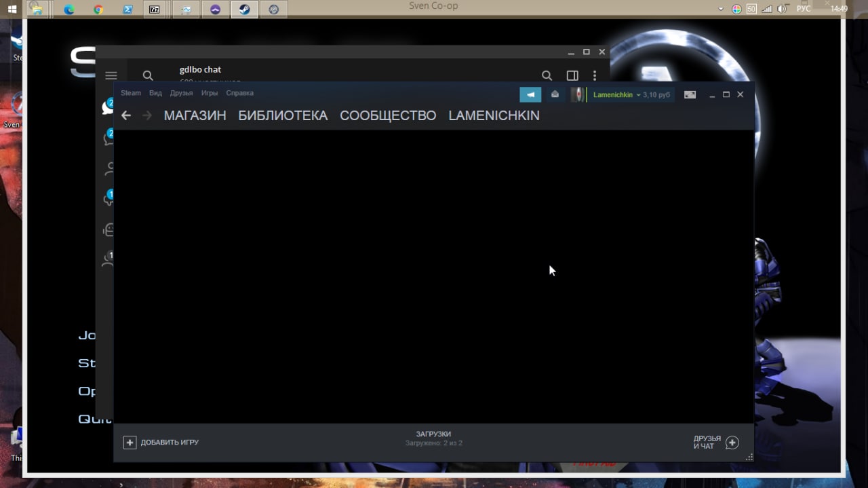Open bot folder icon in chat sidebar
Image resolution: width=868 pixels, height=488 pixels.
pyautogui.click(x=108, y=230)
